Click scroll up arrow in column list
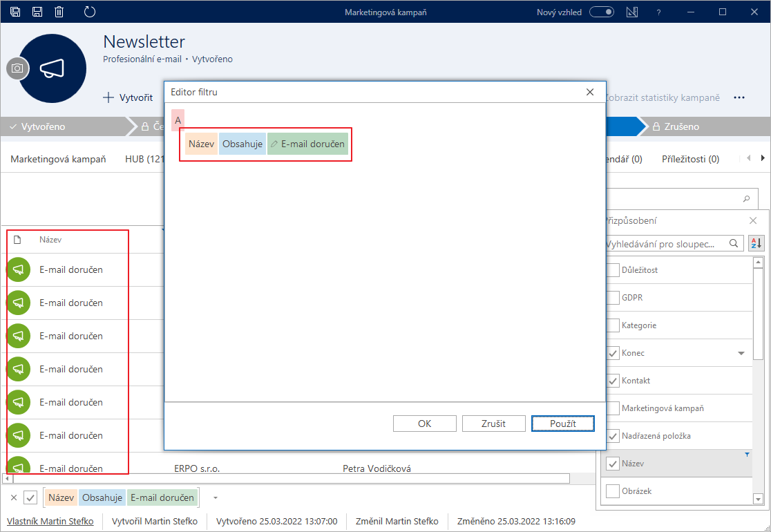Viewport: 771px width, 532px height. (758, 263)
